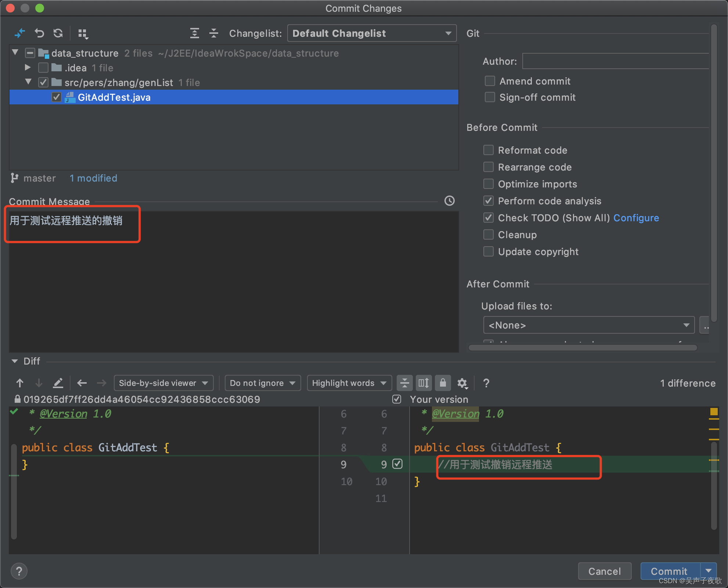
Task: Click the bottom-left help button
Action: pyautogui.click(x=19, y=571)
